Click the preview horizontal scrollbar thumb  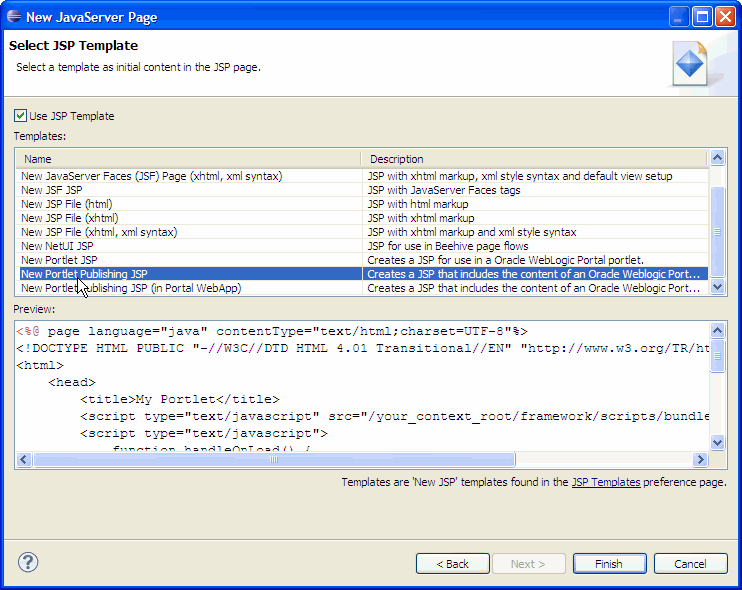pos(274,459)
